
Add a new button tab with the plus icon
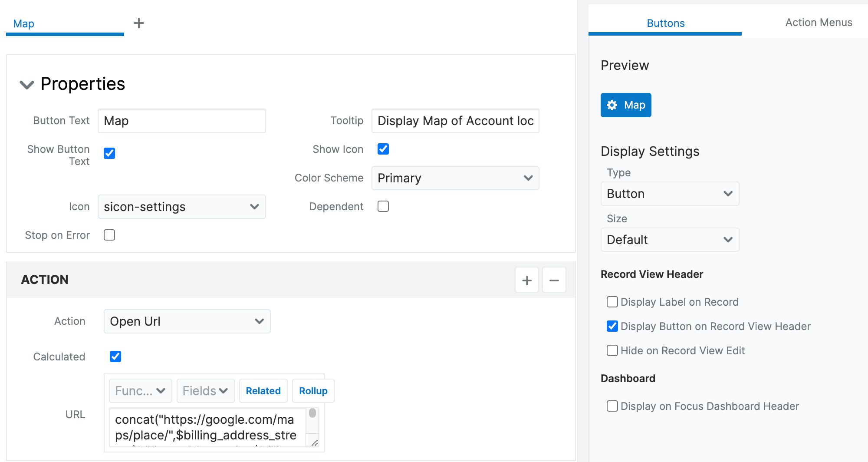click(x=139, y=23)
